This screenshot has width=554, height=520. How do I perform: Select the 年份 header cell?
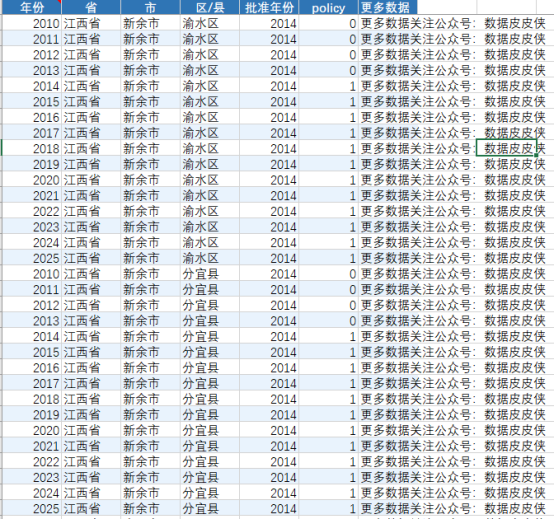32,7
